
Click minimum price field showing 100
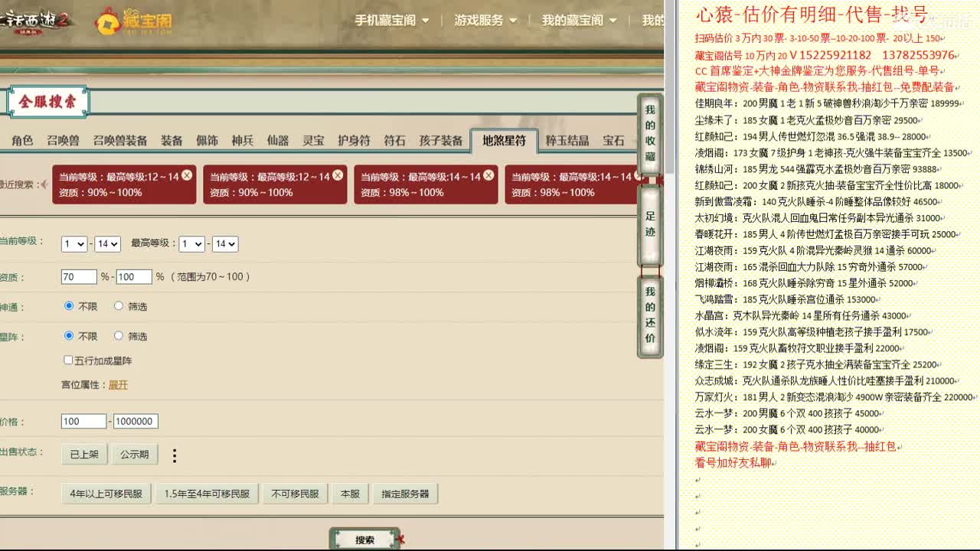(83, 421)
